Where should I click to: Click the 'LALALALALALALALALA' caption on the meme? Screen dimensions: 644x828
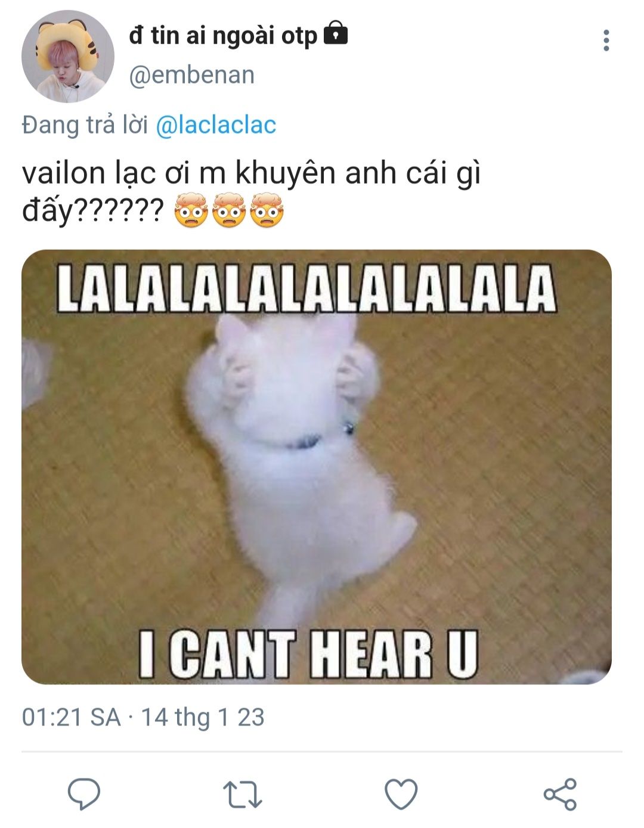pyautogui.click(x=306, y=289)
